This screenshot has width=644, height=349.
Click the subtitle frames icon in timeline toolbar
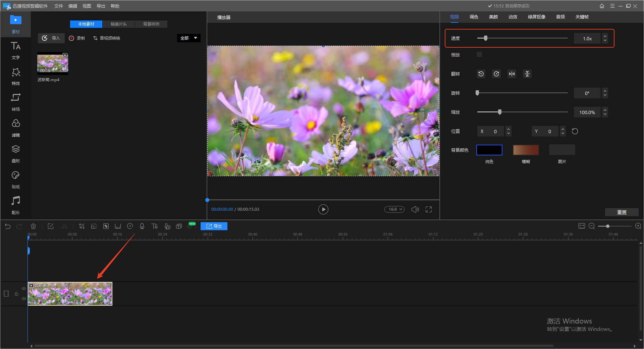(179, 226)
